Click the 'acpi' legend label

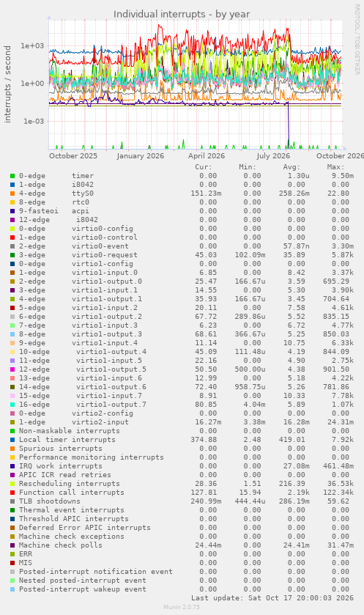coord(81,211)
